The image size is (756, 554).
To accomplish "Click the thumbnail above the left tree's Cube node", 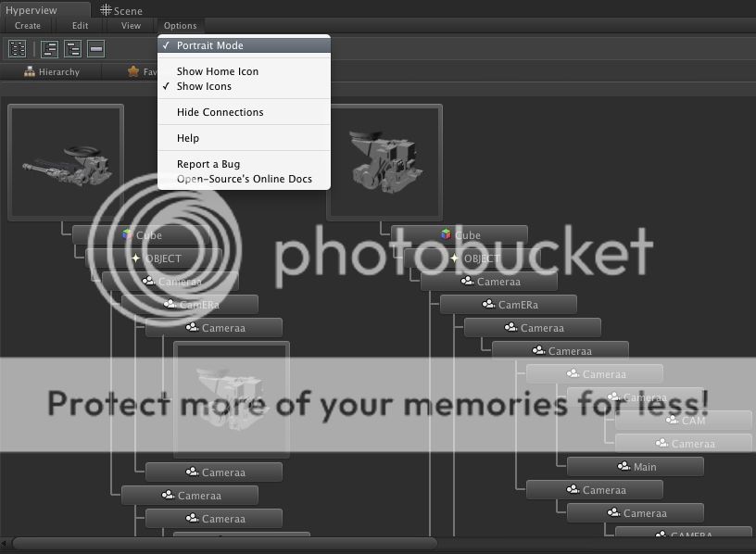I will pyautogui.click(x=66, y=162).
